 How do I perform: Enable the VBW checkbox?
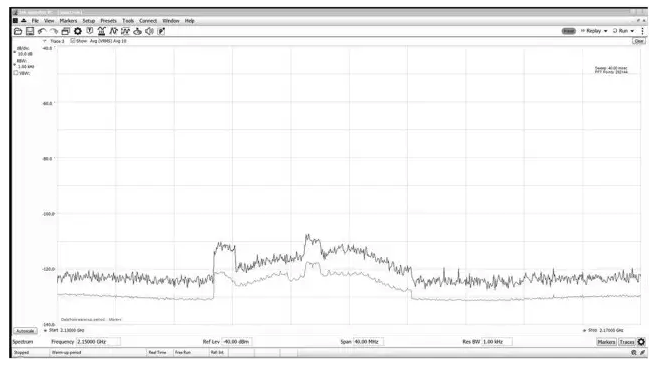(16, 73)
